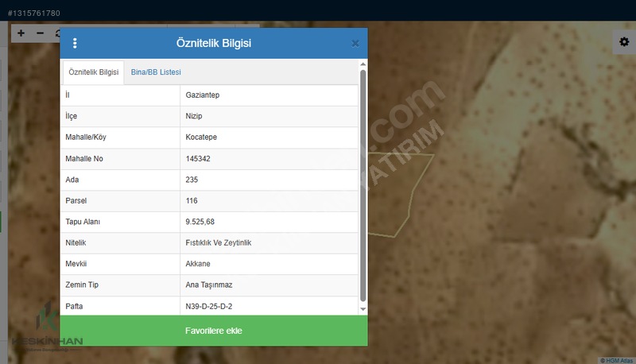Select the Öznitelik Bilgisi tab
This screenshot has height=364, width=636.
94,72
